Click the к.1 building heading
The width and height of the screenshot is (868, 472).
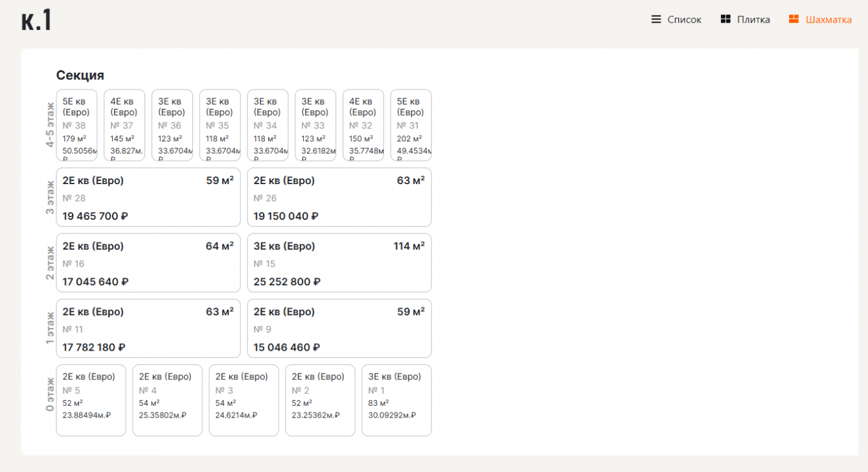tap(36, 21)
